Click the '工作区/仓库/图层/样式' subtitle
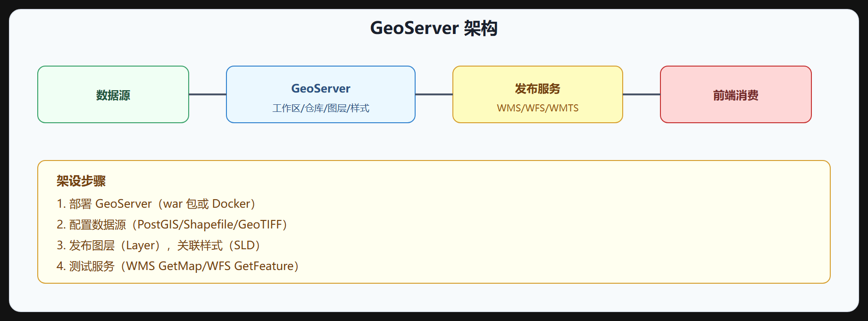 click(x=321, y=108)
